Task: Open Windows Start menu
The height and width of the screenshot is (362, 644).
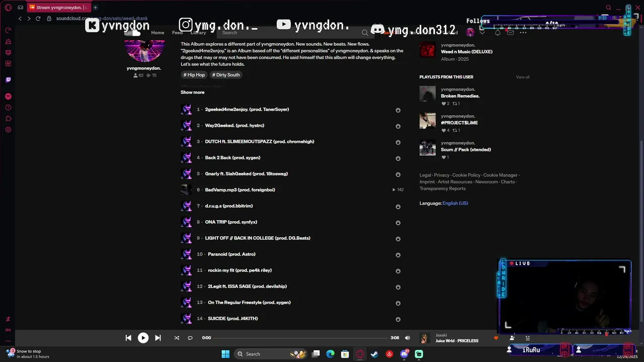Action: coord(225,354)
